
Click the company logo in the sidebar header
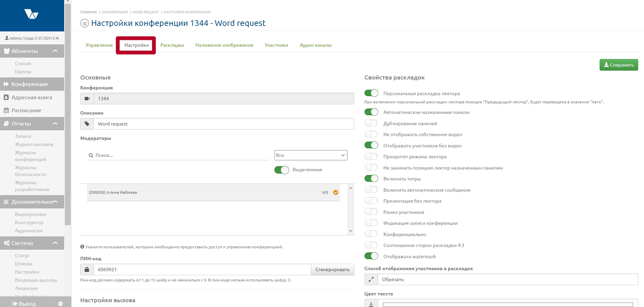point(31,14)
